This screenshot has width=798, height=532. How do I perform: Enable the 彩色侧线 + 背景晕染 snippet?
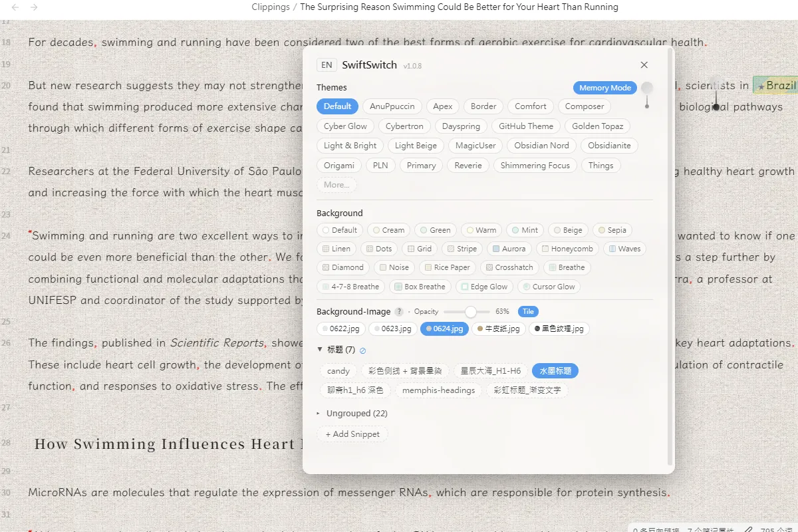(x=405, y=371)
